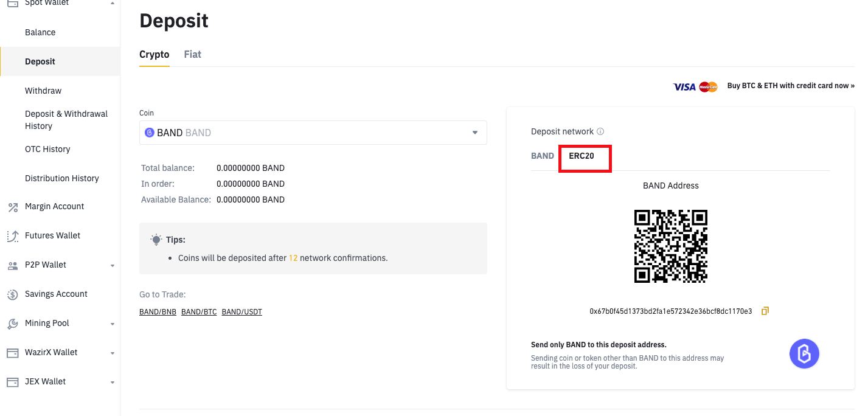Open Futures Wallet in the sidebar

point(53,235)
